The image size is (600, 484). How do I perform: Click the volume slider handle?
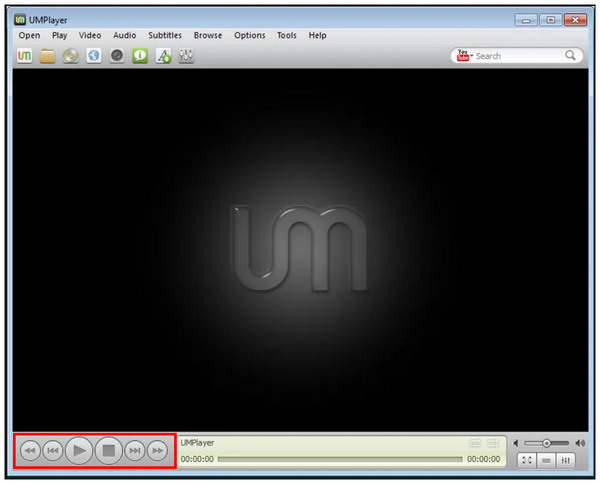[x=546, y=443]
